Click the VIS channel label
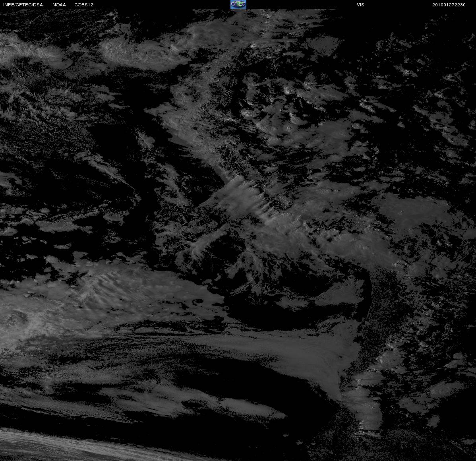Image resolution: width=476 pixels, height=461 pixels. [361, 5]
